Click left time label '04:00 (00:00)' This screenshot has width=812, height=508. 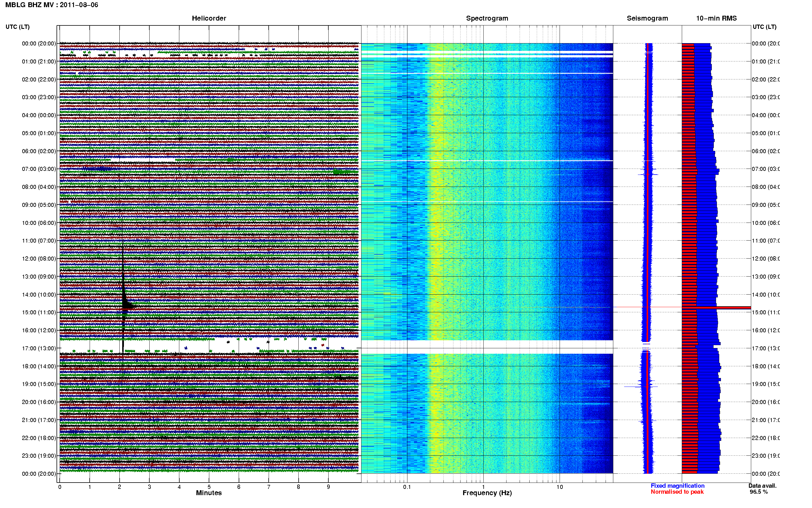coord(39,115)
